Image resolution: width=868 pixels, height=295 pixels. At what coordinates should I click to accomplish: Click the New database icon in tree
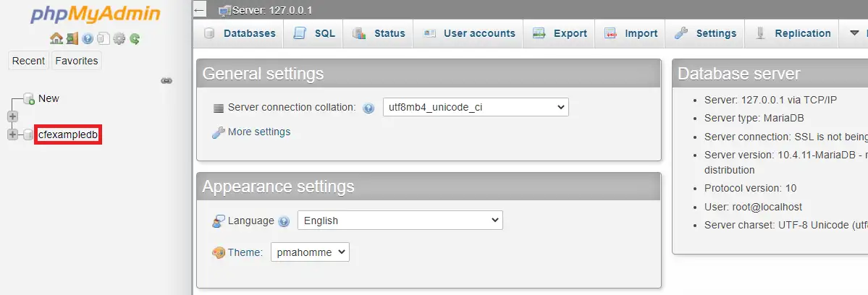30,99
